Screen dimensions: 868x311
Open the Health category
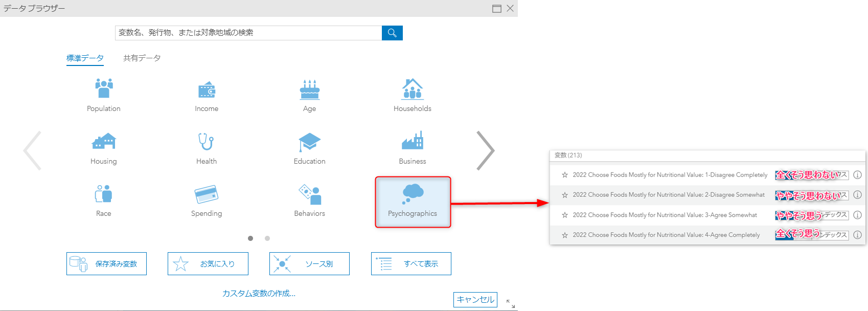coord(207,148)
